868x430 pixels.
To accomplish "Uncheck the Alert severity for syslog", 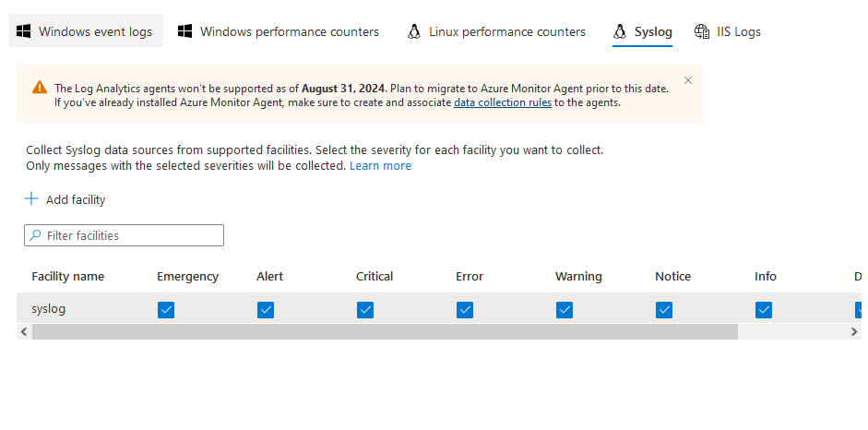I will pos(266,310).
